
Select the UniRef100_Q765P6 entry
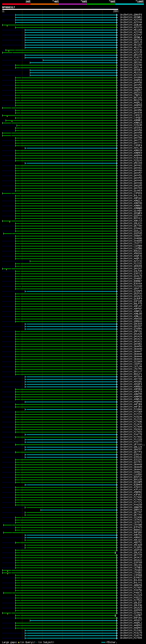click(x=131, y=329)
